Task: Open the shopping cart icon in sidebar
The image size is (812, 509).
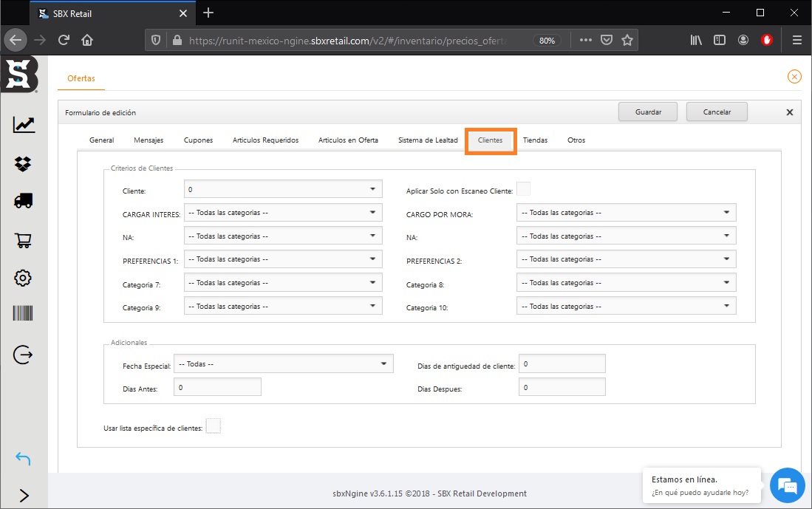Action: point(24,240)
